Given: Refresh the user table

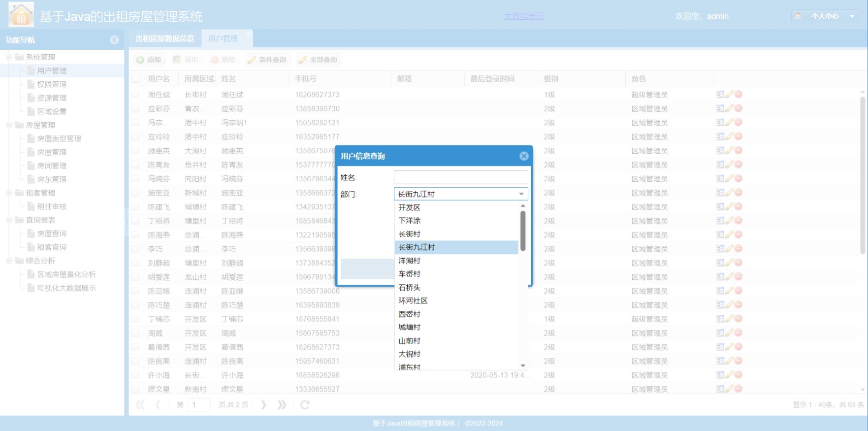Looking at the screenshot, I should click(305, 405).
